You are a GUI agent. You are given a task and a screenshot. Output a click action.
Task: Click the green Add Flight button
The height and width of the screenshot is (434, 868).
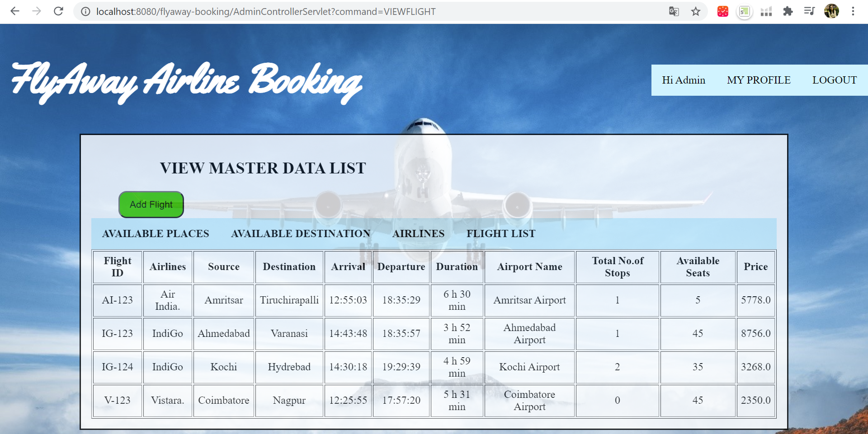click(x=151, y=204)
